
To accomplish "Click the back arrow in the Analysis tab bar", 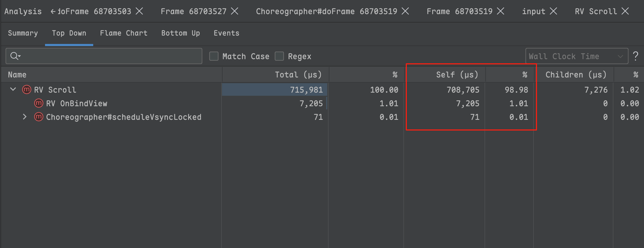I will 53,12.
